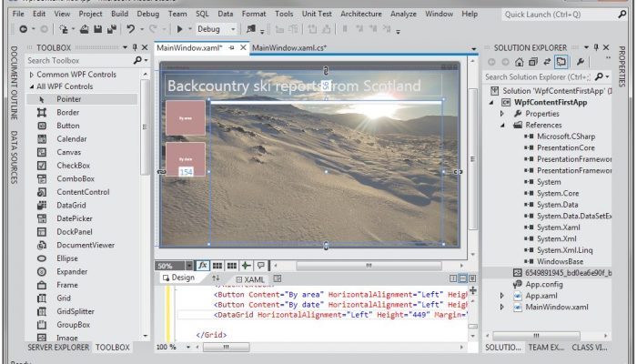Open the Properties side tab
637x364 pixels.
(x=622, y=66)
